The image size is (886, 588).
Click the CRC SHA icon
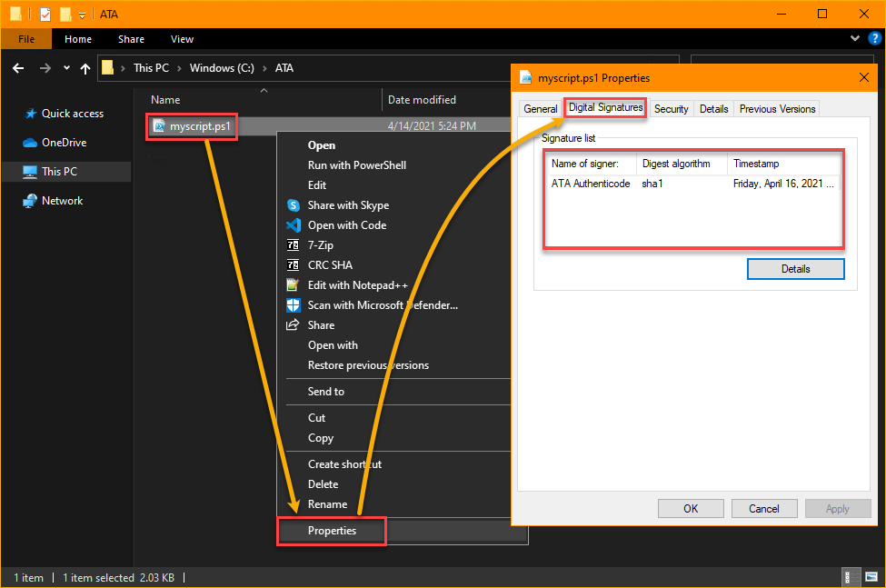(293, 264)
